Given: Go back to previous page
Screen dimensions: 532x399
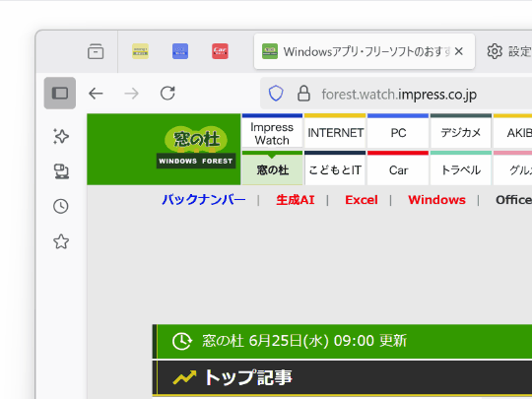Looking at the screenshot, I should pos(96,94).
